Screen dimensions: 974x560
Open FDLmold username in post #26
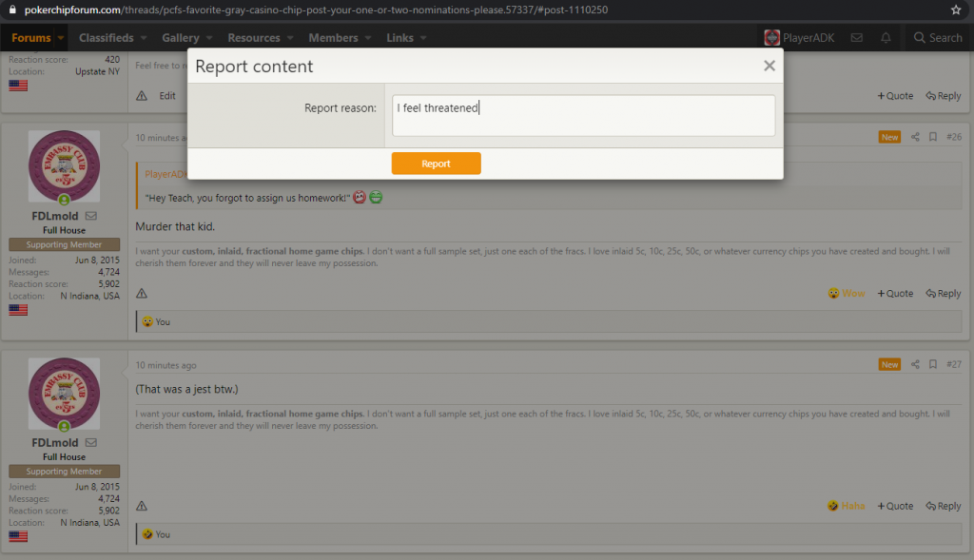tap(54, 216)
